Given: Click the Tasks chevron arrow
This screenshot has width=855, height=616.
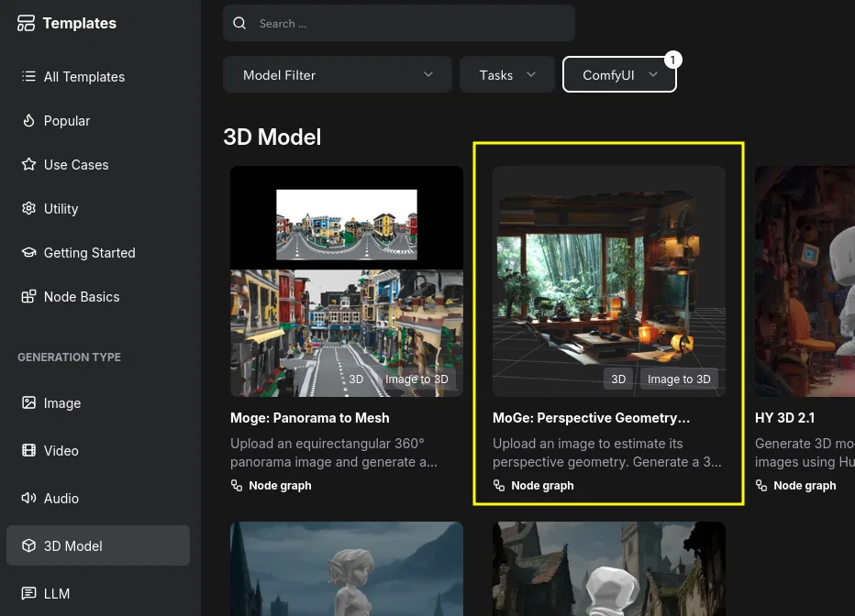Looking at the screenshot, I should coord(531,74).
